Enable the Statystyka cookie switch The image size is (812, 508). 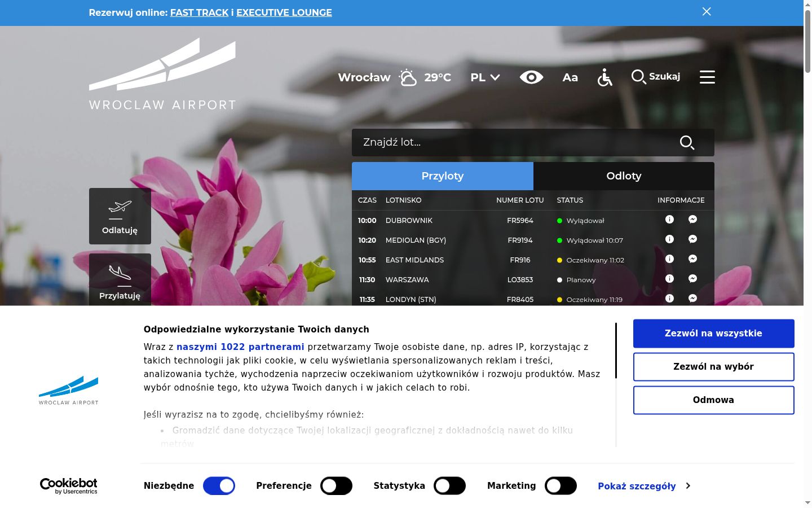click(449, 486)
